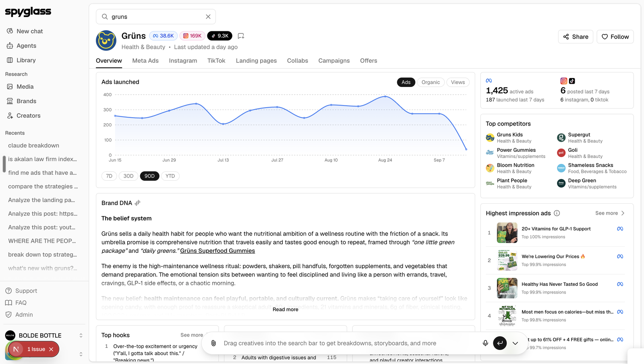
Task: Clear the gruns search query
Action: pyautogui.click(x=208, y=17)
